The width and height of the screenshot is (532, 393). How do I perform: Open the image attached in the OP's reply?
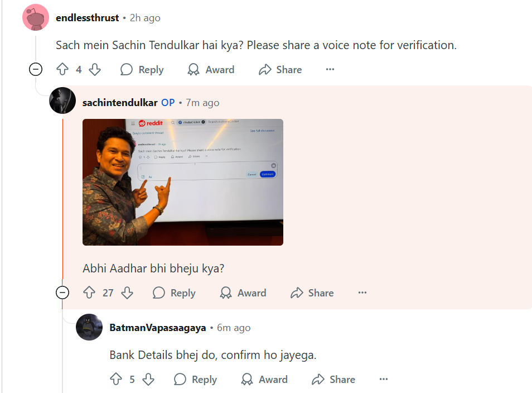183,182
